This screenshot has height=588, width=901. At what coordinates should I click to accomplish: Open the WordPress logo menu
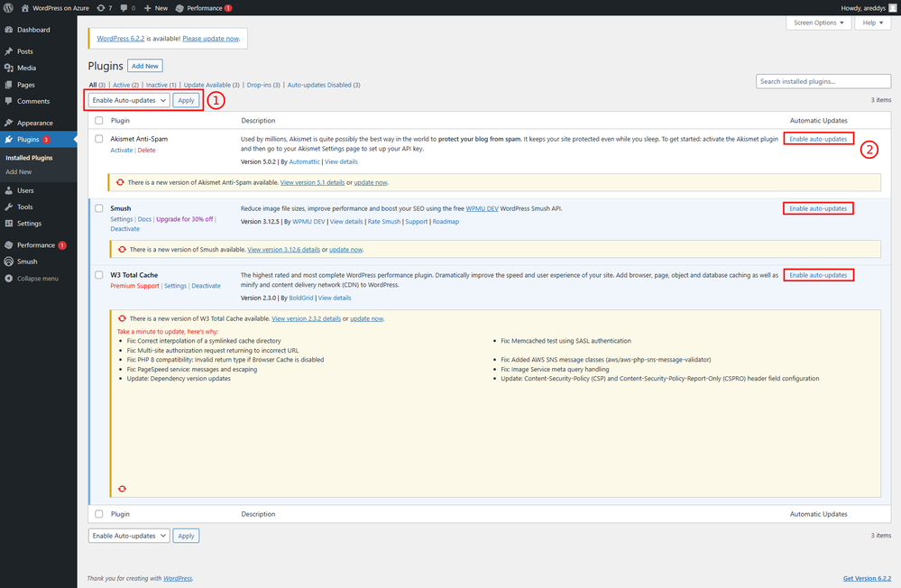pos(9,8)
